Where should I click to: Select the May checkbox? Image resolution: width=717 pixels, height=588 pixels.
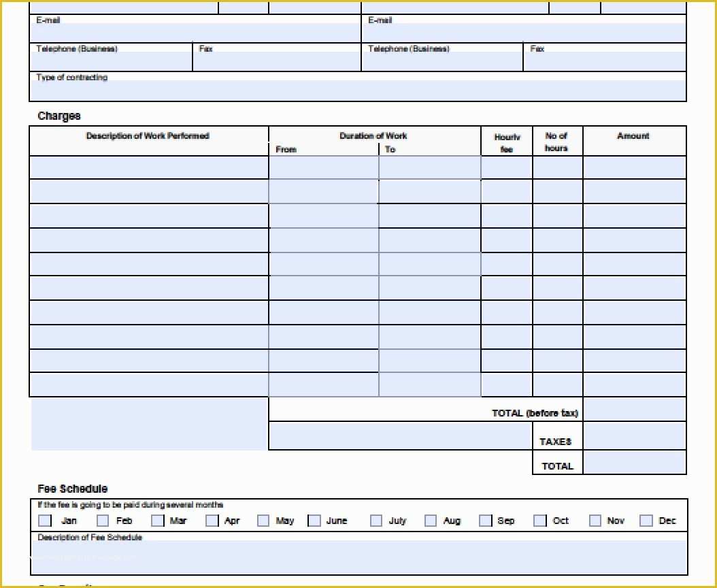coord(263,521)
